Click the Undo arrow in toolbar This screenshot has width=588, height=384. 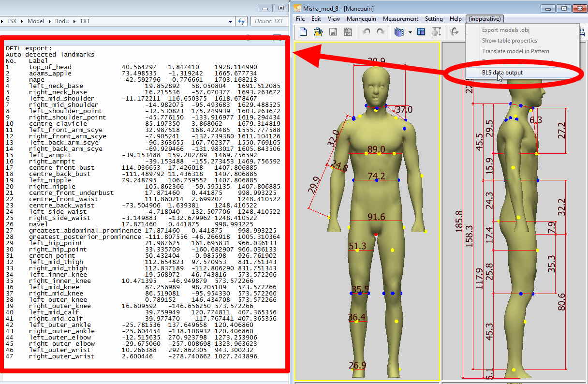tap(367, 32)
